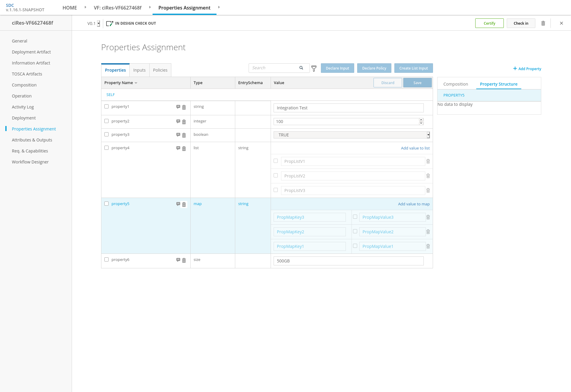This screenshot has width=571, height=392.
Task: Increment the property2 integer stepper up
Action: [x=421, y=120]
